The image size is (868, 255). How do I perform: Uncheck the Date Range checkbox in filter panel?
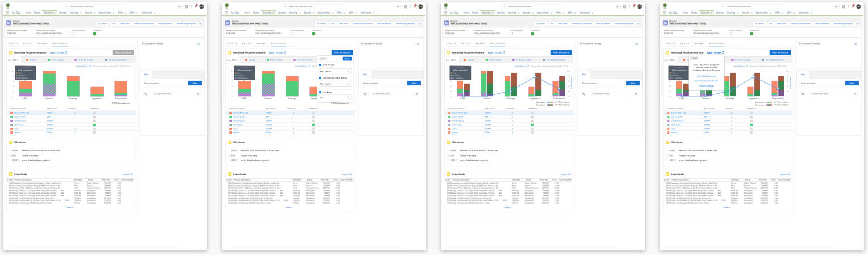pyautogui.click(x=319, y=64)
